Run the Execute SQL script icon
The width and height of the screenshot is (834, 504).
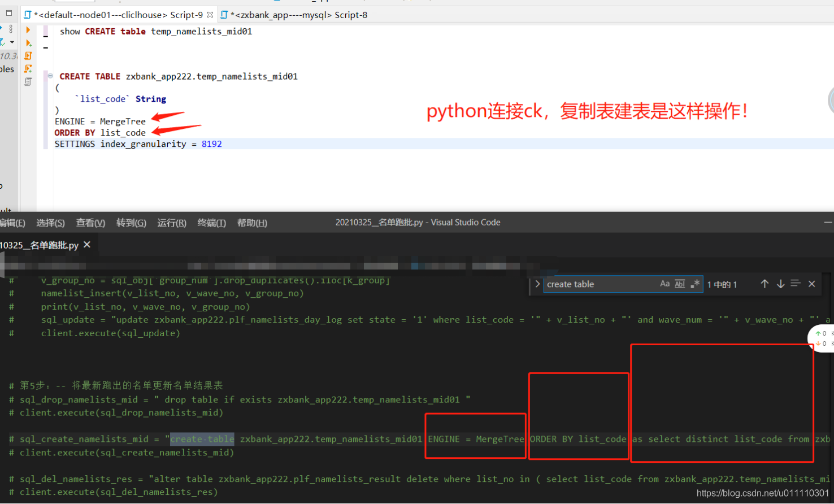tap(28, 55)
